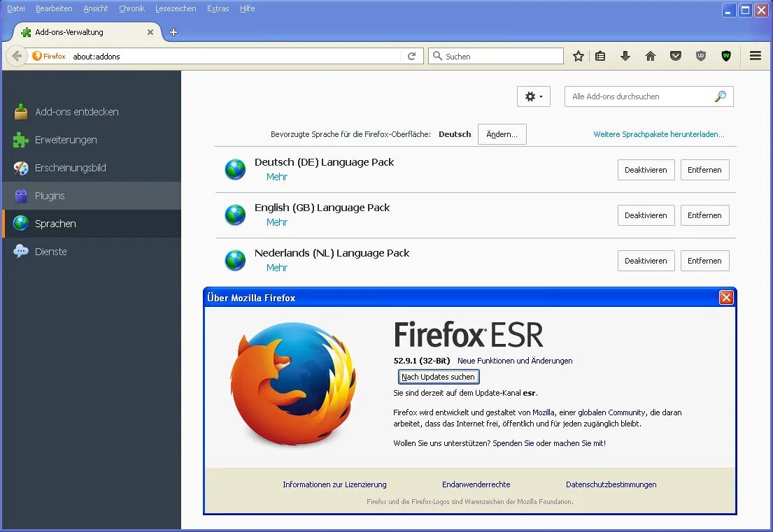Reload the page with the refresh icon
This screenshot has width=773, height=532.
click(x=411, y=56)
